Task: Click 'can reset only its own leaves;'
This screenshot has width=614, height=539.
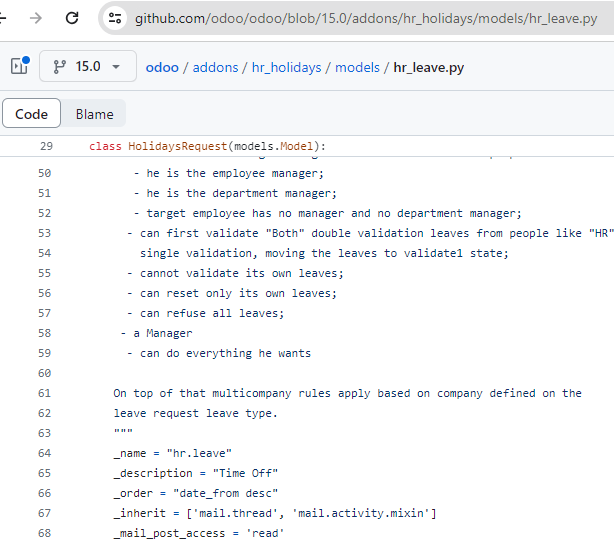Action: coord(238,293)
